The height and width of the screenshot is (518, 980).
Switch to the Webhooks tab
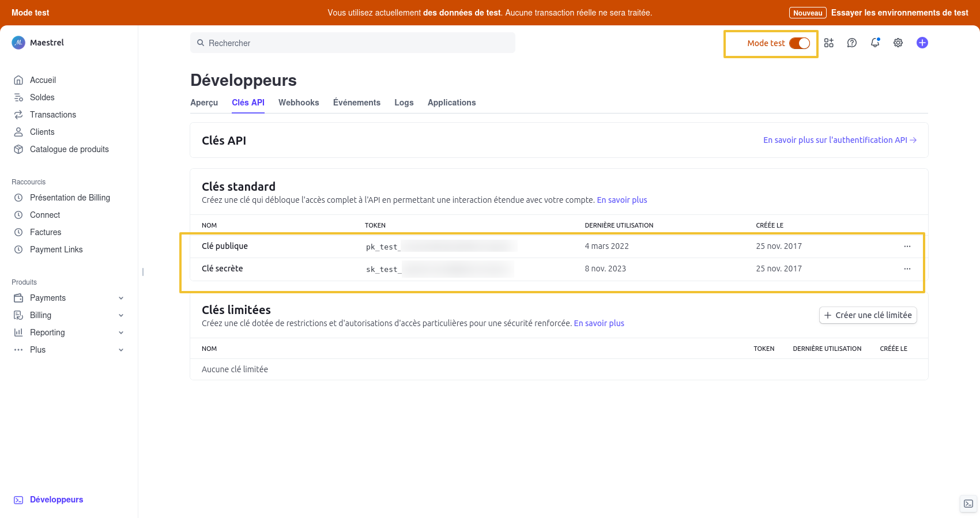pyautogui.click(x=298, y=103)
